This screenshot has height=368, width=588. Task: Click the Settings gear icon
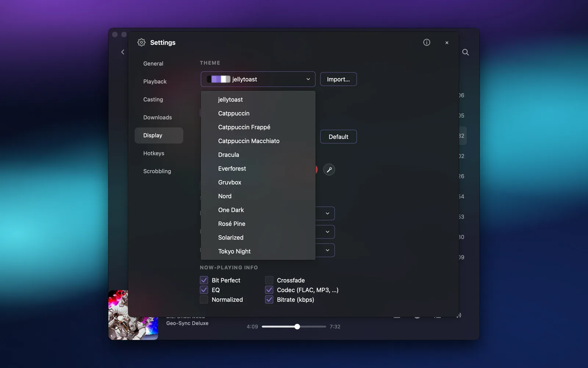click(141, 42)
